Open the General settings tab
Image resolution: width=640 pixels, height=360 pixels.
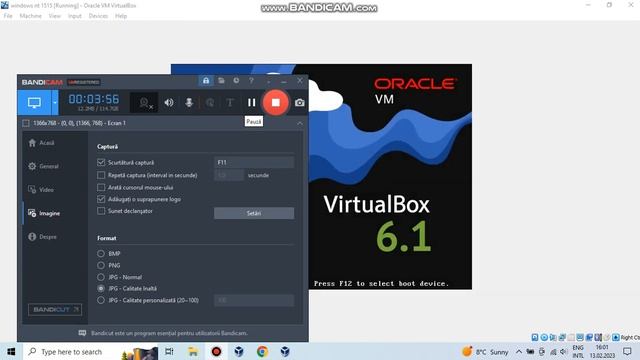tap(44, 166)
